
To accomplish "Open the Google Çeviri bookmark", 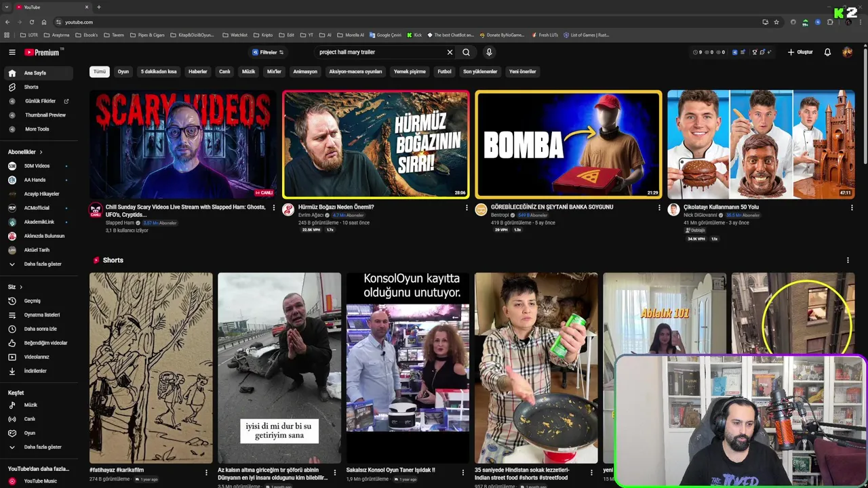I will [385, 35].
